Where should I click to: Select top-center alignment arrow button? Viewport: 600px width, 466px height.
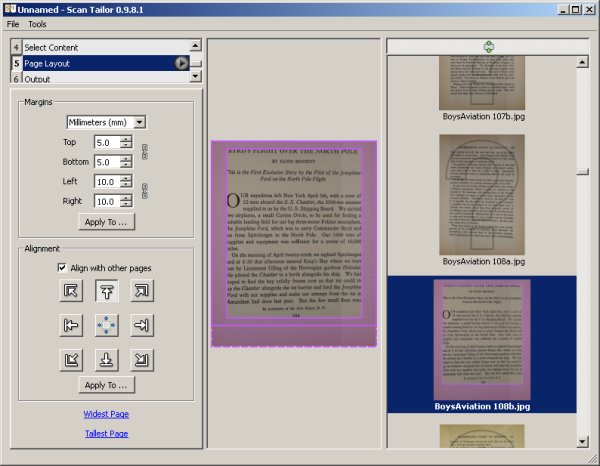[x=106, y=290]
